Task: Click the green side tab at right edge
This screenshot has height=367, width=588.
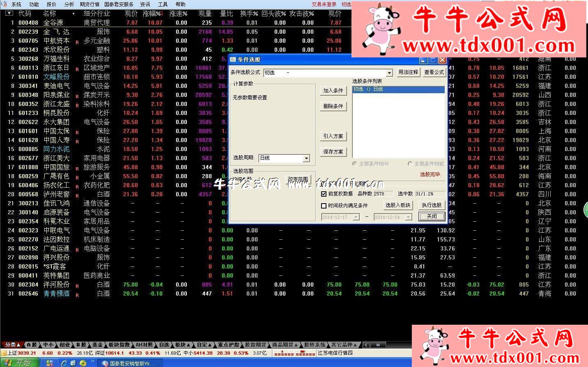Action: click(586, 211)
